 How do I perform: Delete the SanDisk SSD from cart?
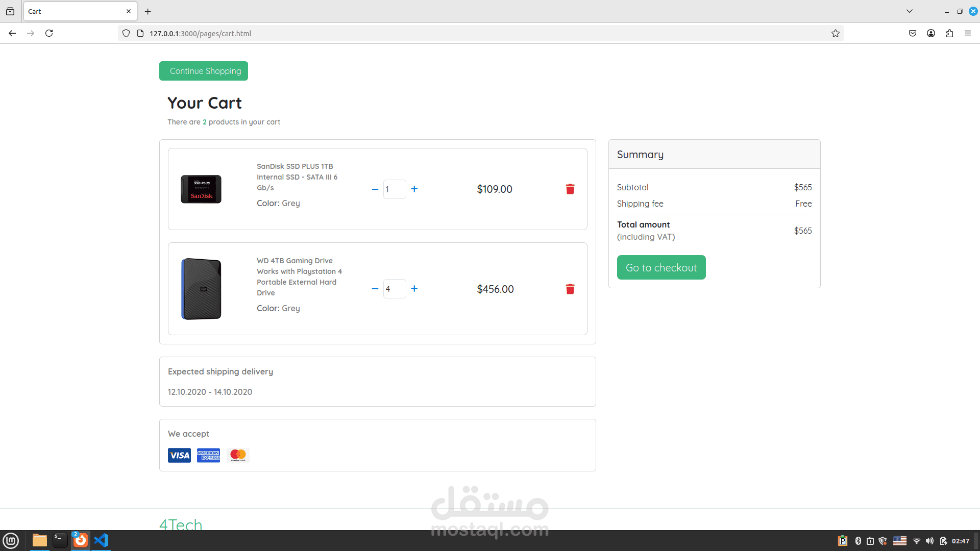coord(570,189)
